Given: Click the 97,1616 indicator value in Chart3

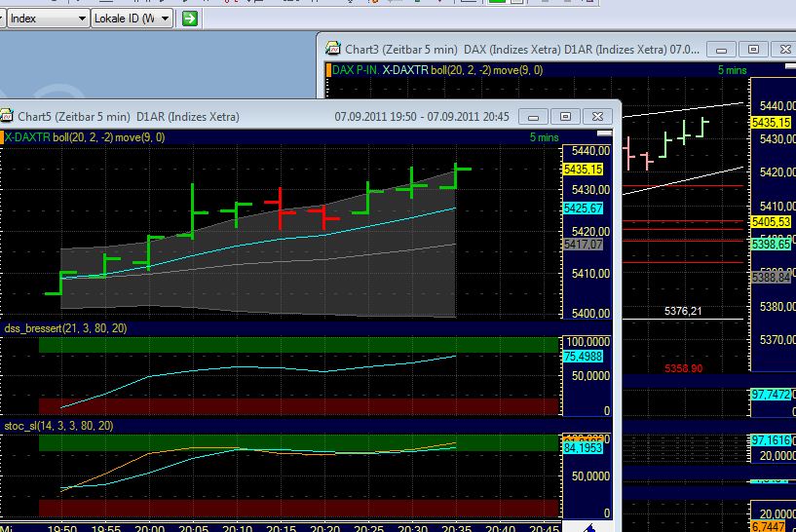Looking at the screenshot, I should pos(771,440).
